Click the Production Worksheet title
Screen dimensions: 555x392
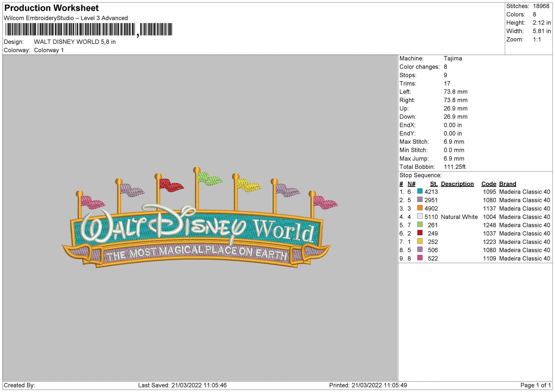click(x=51, y=8)
